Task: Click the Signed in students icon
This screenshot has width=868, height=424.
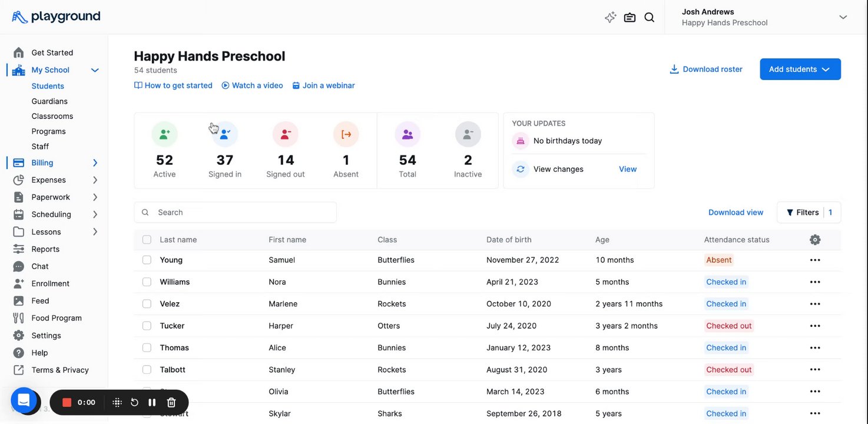Action: 225,135
